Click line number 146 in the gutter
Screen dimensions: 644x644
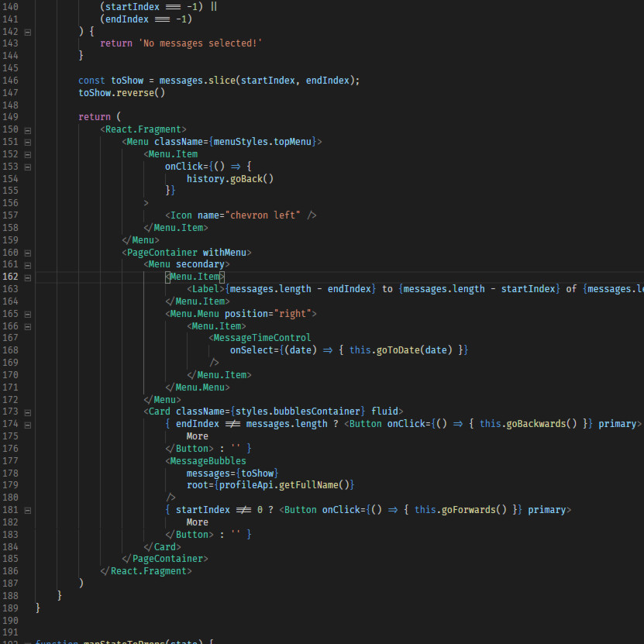[11, 81]
